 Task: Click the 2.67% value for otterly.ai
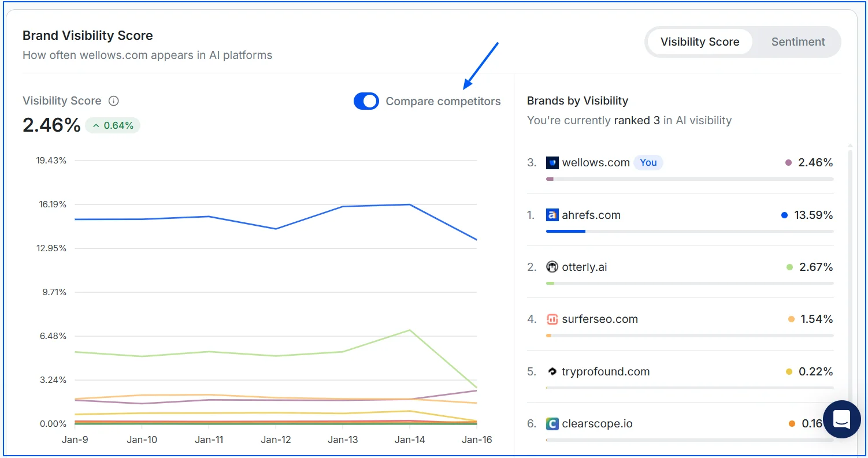click(816, 267)
